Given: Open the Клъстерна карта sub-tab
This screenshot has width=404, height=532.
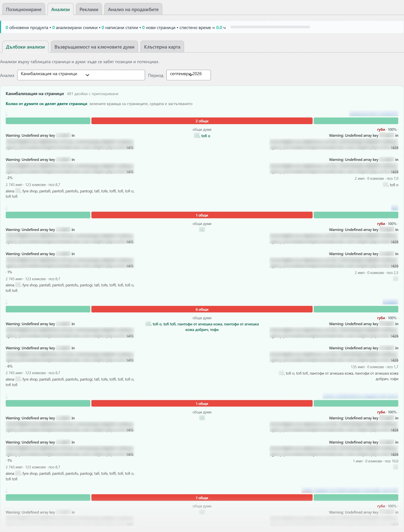Looking at the screenshot, I should pos(162,47).
